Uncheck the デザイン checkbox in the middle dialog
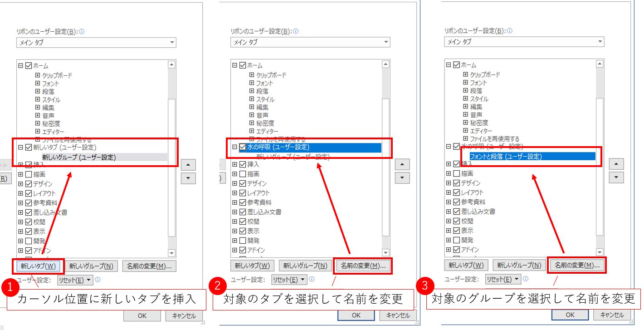 pyautogui.click(x=243, y=183)
